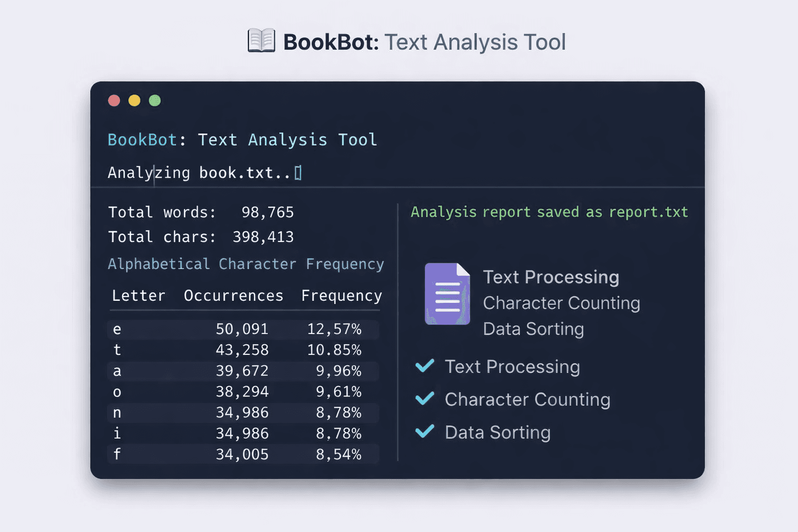Click the progress cursor after Analyzing book.txt
This screenshot has width=798, height=532.
point(298,171)
